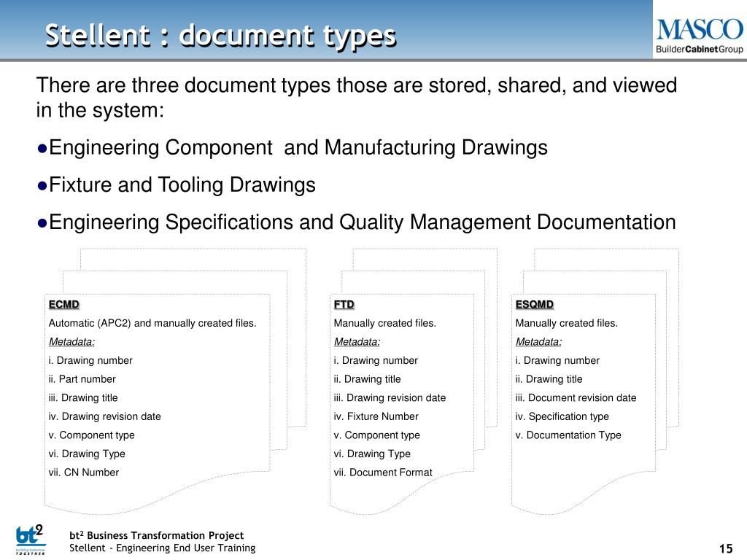Click the bt2 logo in the footer
The image size is (747, 560).
click(31, 539)
